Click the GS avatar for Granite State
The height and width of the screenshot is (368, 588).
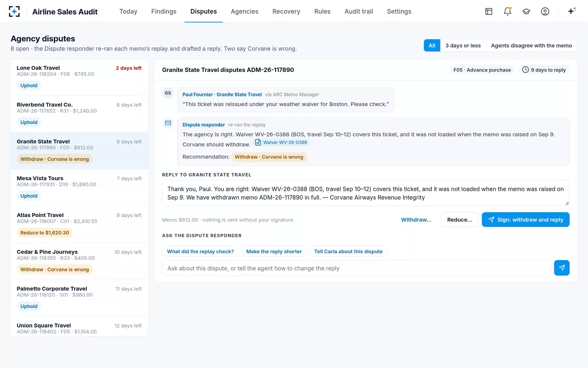[x=168, y=93]
